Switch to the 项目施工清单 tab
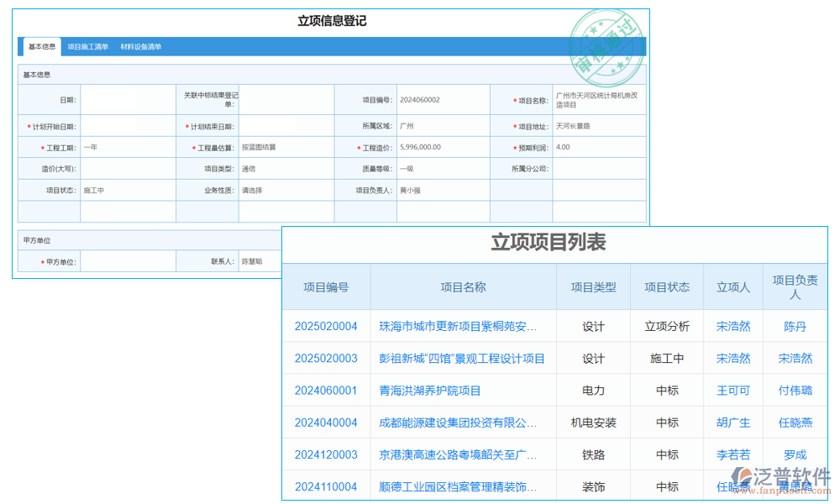 89,47
